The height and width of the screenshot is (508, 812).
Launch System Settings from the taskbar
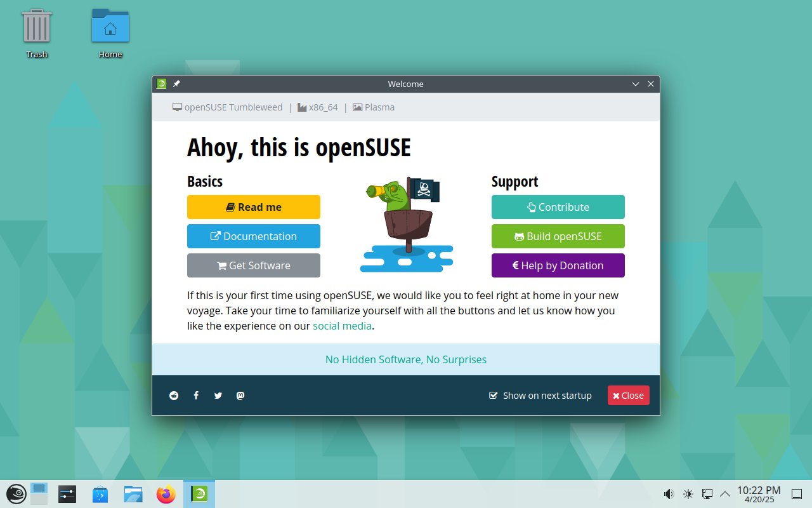click(67, 494)
